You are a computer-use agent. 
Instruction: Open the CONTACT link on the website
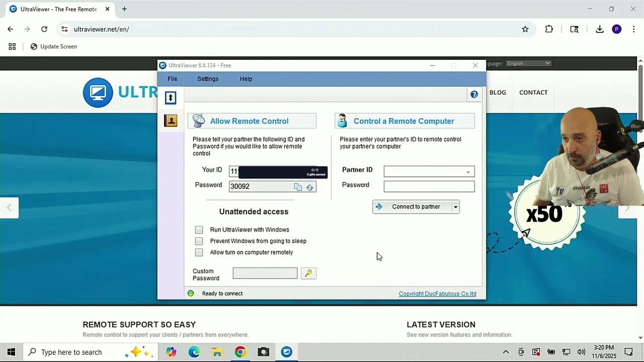533,93
